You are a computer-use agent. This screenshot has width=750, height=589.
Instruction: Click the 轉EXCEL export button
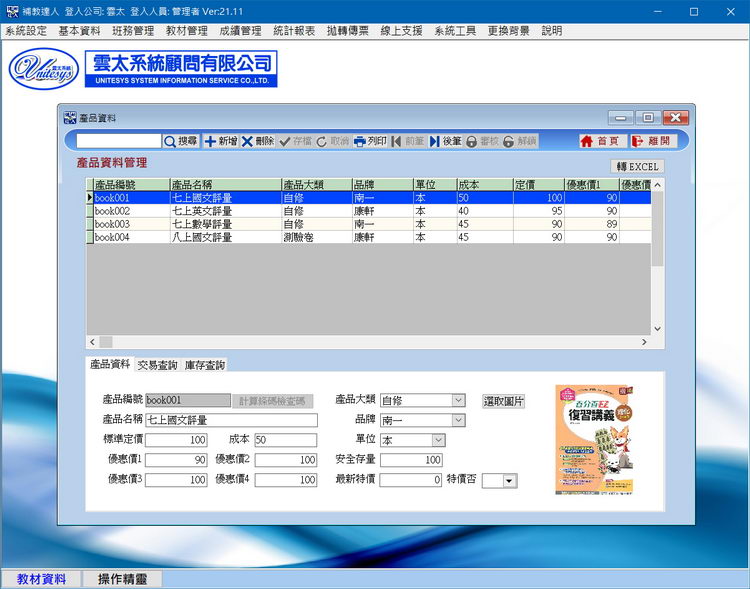(637, 166)
